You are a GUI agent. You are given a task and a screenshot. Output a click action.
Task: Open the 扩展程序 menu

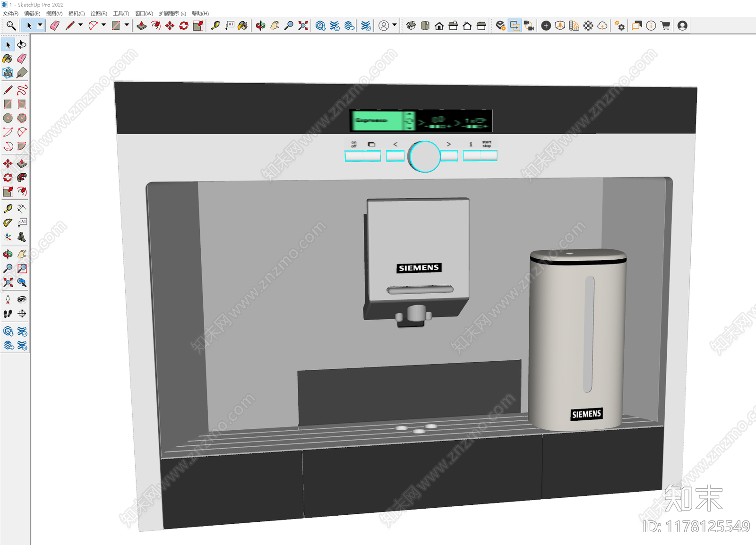pyautogui.click(x=172, y=13)
